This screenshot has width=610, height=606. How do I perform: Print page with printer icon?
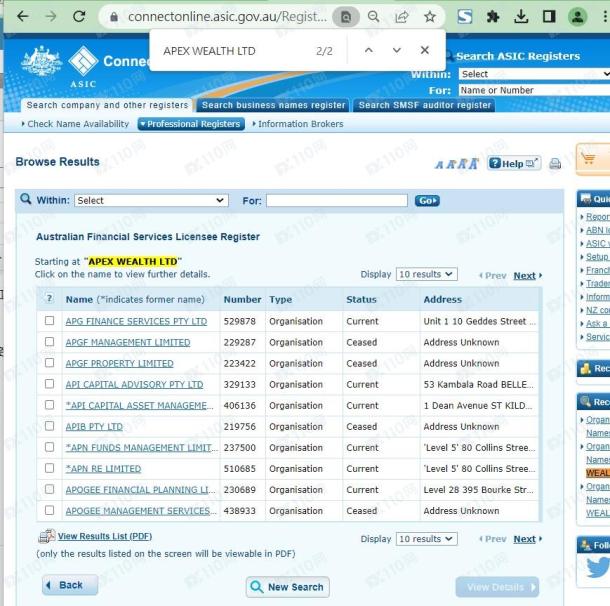[x=555, y=164]
